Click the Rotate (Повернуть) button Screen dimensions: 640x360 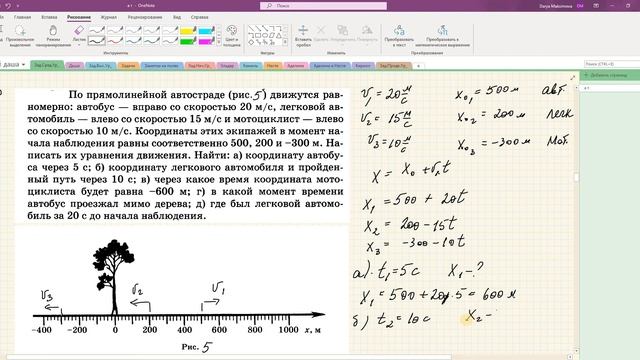coord(367,36)
